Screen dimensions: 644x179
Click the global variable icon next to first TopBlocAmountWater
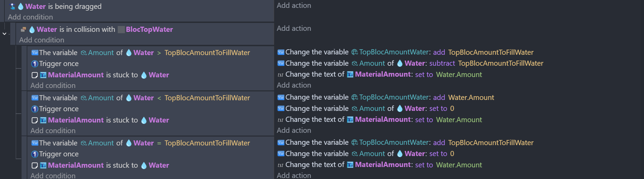[355, 52]
